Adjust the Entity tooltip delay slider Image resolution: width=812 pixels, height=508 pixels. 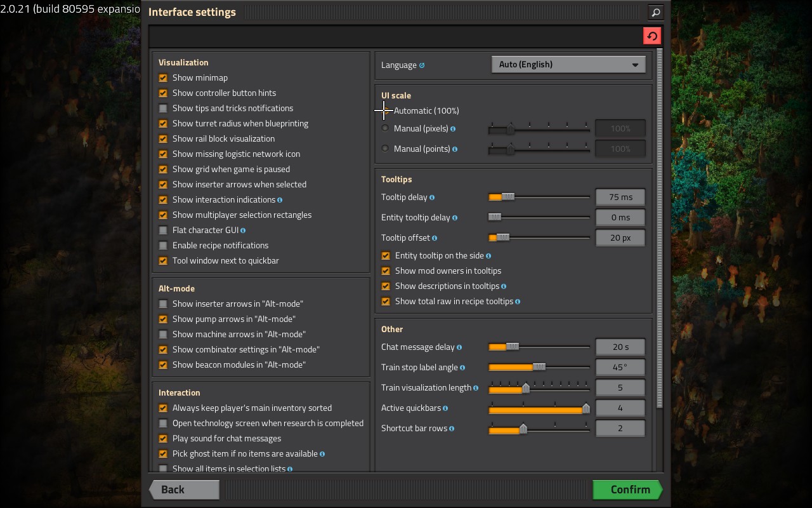(539, 217)
